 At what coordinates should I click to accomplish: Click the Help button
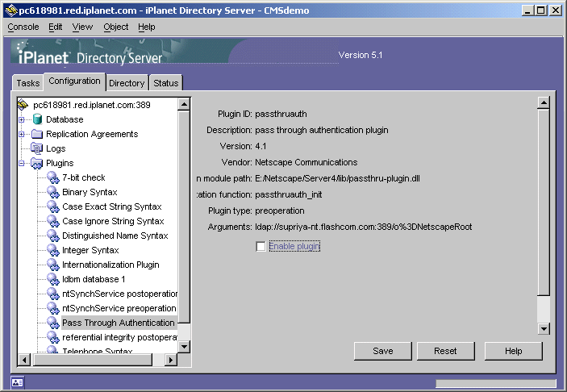pyautogui.click(x=514, y=351)
